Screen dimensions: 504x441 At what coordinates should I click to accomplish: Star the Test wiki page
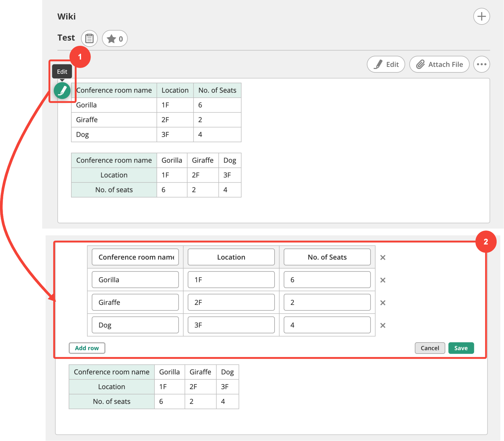(x=115, y=39)
